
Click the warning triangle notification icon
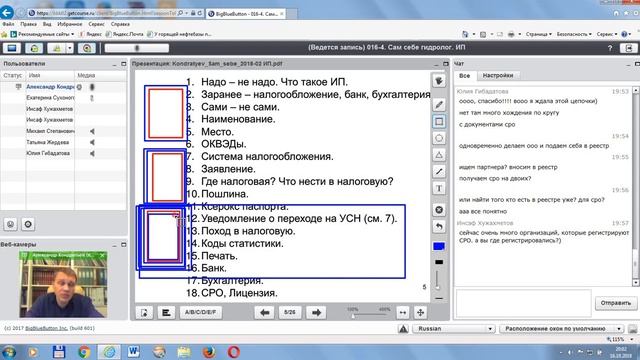click(403, 329)
